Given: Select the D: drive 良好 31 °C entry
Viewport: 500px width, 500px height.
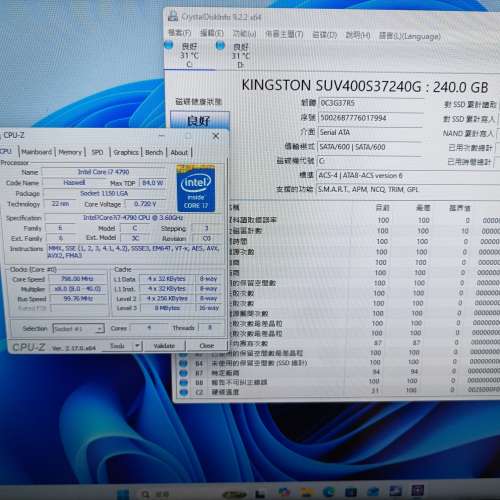Looking at the screenshot, I should (x=241, y=56).
